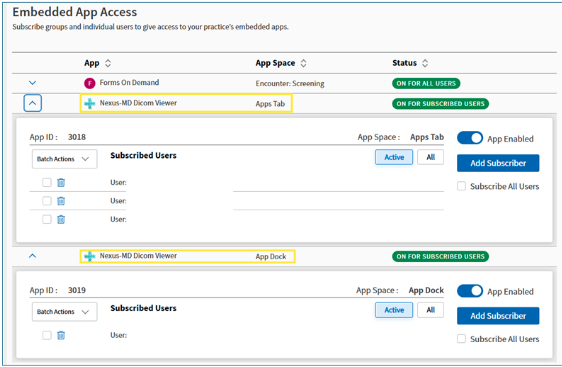Click the Forms On Demand app icon

[x=90, y=83]
